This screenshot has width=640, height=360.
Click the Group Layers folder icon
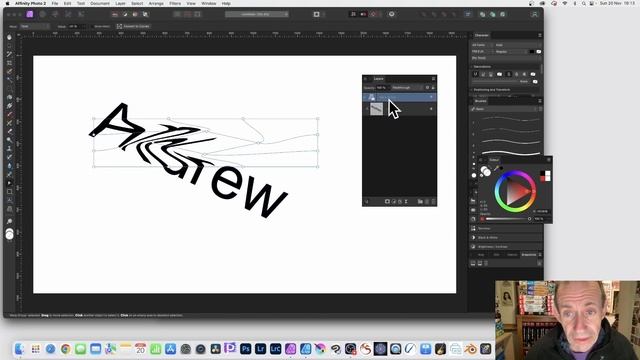click(420, 202)
